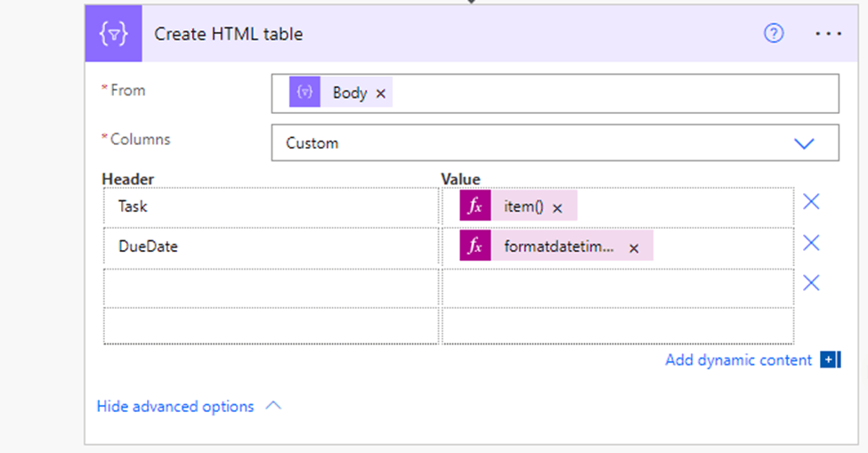This screenshot has width=868, height=453.
Task: Click the Create HTML table action icon
Action: click(113, 34)
